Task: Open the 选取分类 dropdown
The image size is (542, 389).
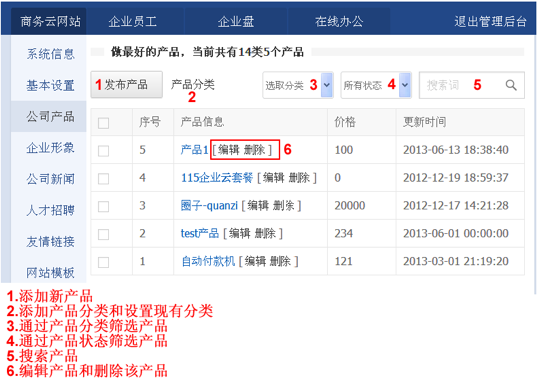Action: coord(298,85)
